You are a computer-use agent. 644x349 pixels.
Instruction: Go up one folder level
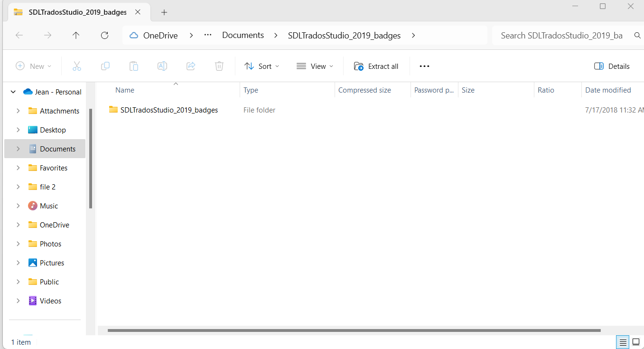click(76, 35)
